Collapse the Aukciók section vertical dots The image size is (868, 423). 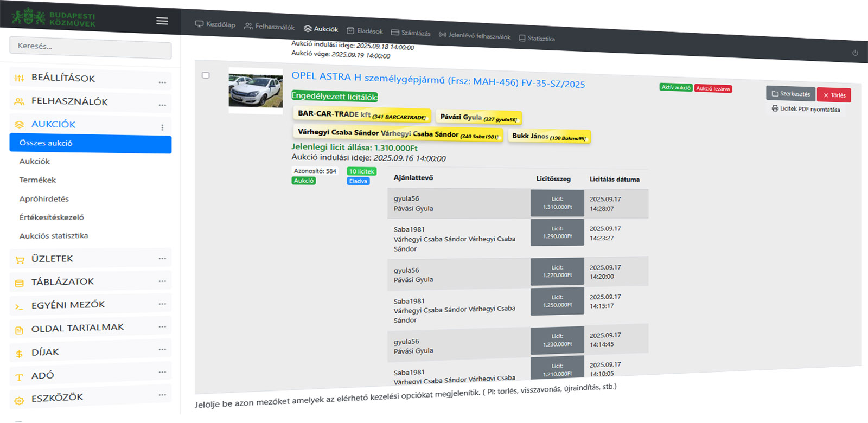point(162,127)
